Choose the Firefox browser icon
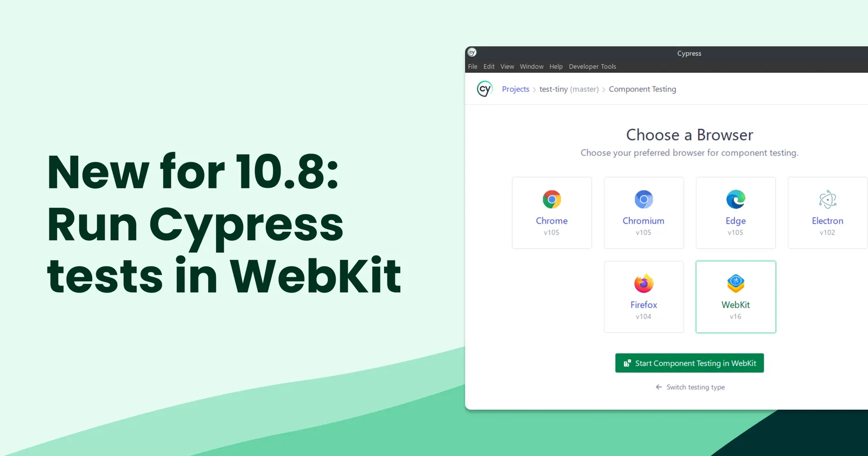The height and width of the screenshot is (456, 868). click(x=643, y=283)
